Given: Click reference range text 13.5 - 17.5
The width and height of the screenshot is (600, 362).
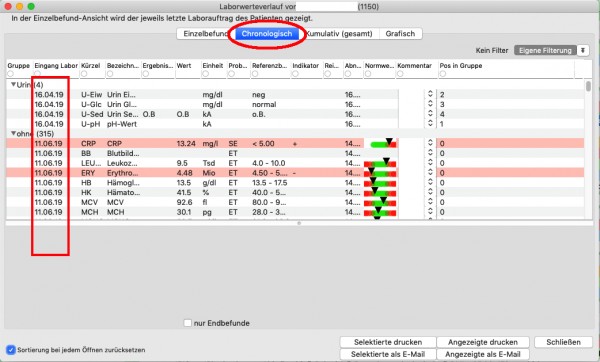Looking at the screenshot, I should [x=270, y=183].
